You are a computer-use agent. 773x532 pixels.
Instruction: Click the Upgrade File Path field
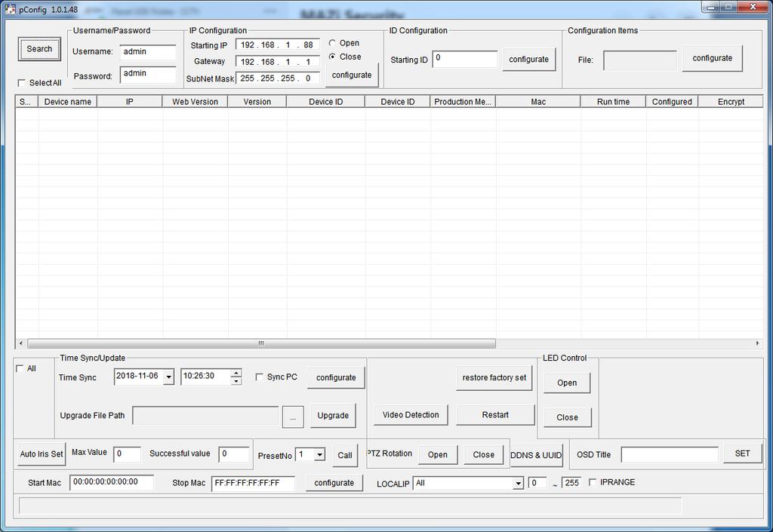point(205,416)
